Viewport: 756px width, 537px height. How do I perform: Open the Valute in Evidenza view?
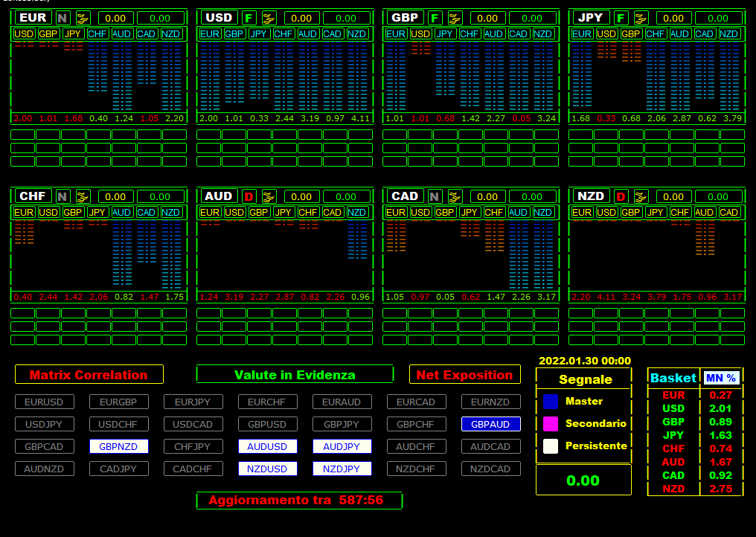click(x=295, y=375)
